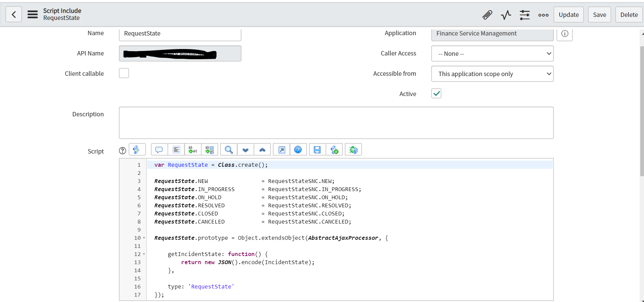Open more options ellipsis in header
Screen dimensions: 644x302
click(543, 15)
